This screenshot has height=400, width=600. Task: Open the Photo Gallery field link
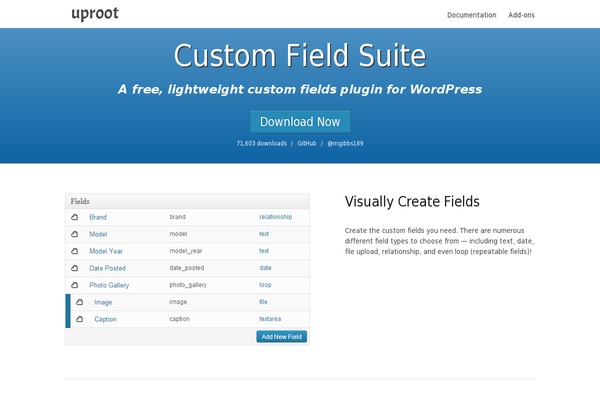(x=109, y=285)
